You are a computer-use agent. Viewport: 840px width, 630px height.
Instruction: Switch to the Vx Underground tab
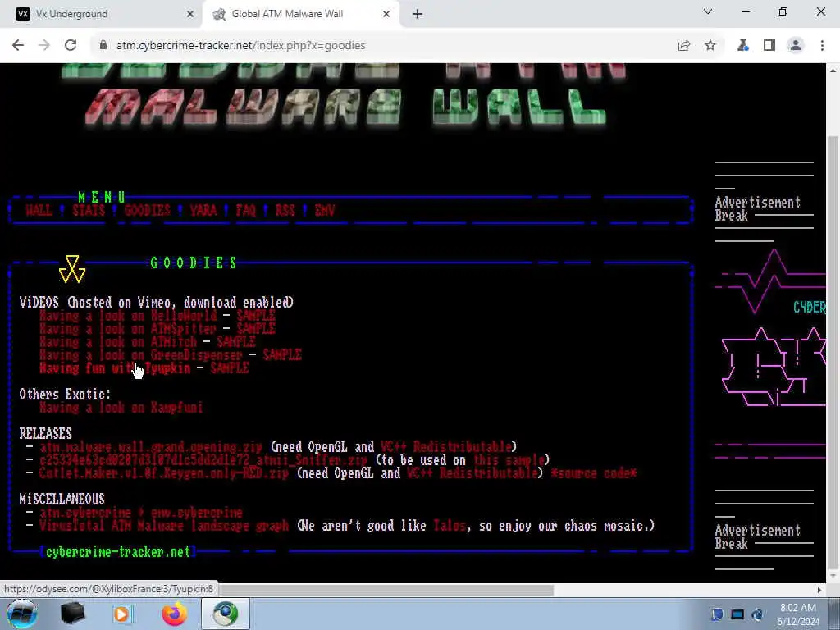coord(102,15)
